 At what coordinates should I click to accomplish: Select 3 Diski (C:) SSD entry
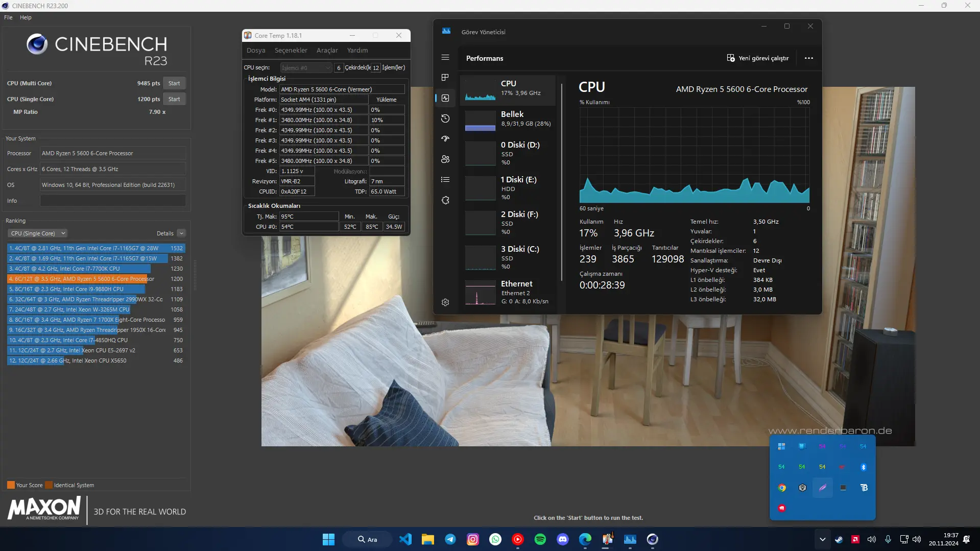point(508,257)
